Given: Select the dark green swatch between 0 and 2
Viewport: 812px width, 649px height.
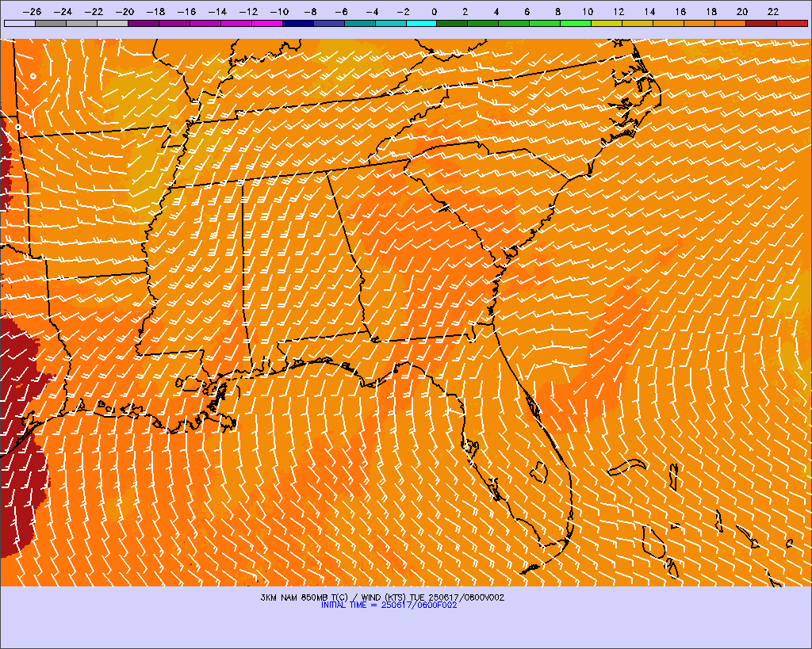Looking at the screenshot, I should (x=453, y=23).
